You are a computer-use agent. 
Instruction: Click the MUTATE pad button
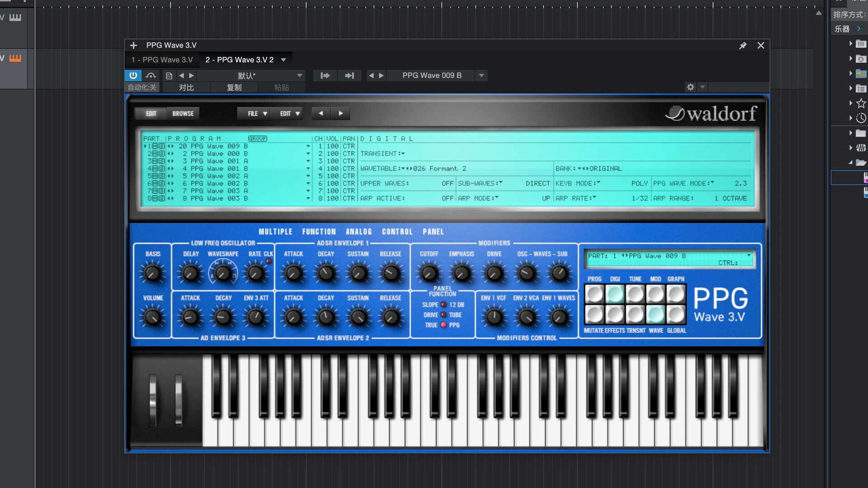pyautogui.click(x=594, y=314)
